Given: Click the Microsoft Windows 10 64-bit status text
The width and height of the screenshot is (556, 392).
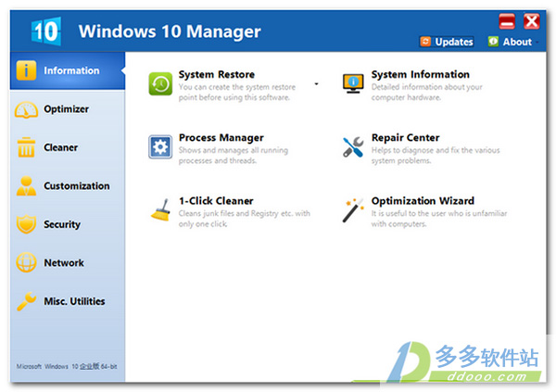Looking at the screenshot, I should [67, 366].
